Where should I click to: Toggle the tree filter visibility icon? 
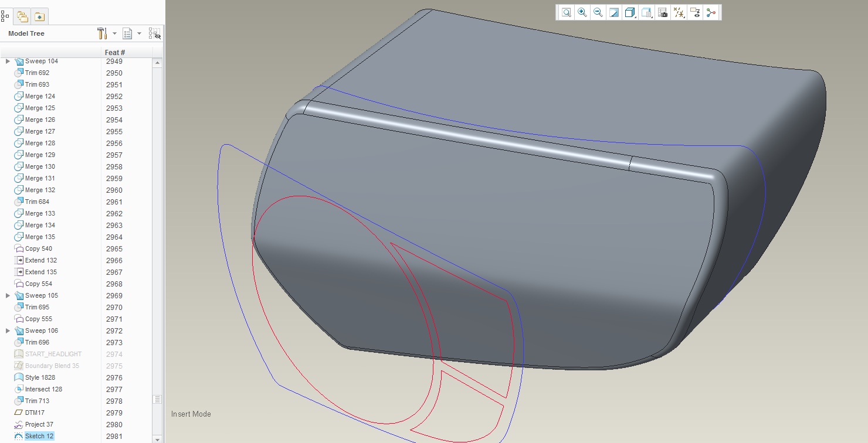coord(155,33)
